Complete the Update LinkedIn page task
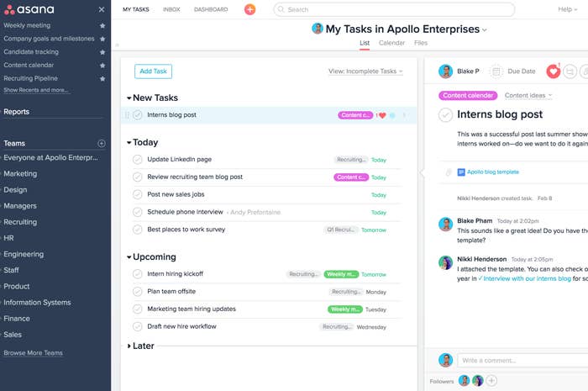 pyautogui.click(x=137, y=160)
